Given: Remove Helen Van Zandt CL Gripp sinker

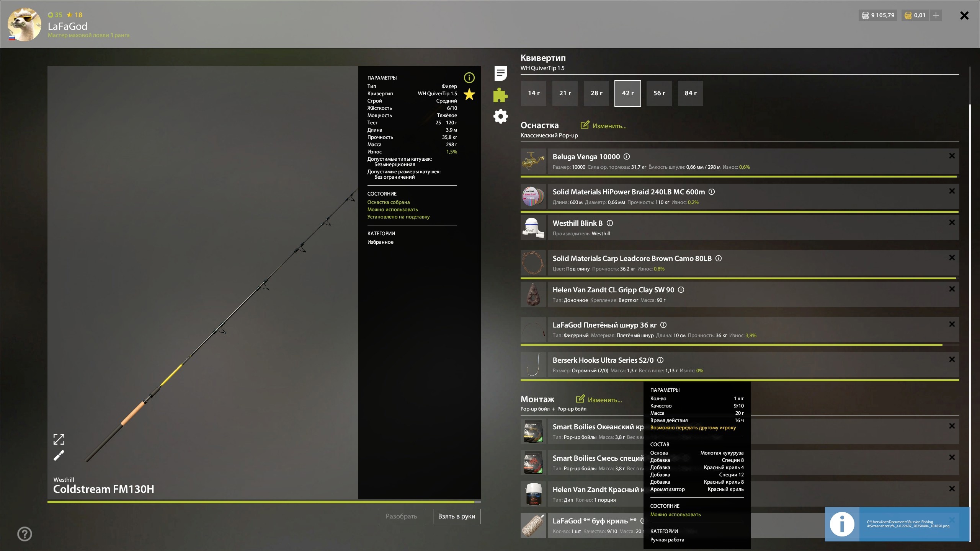Looking at the screenshot, I should coord(952,289).
